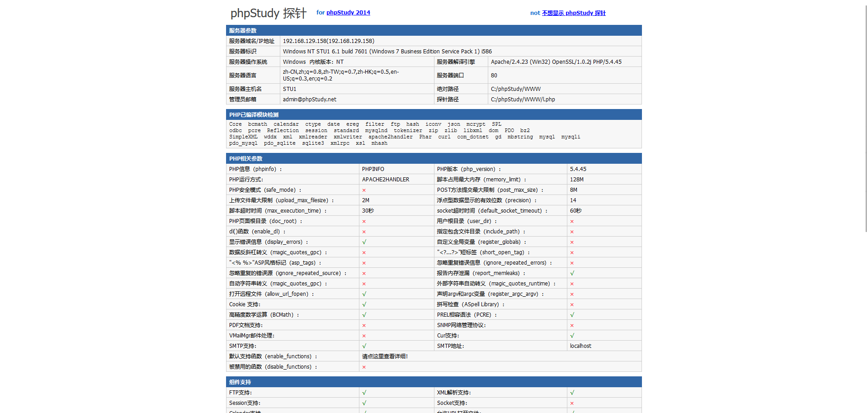
Task: Click the safe_mode cross mark
Action: 364,190
